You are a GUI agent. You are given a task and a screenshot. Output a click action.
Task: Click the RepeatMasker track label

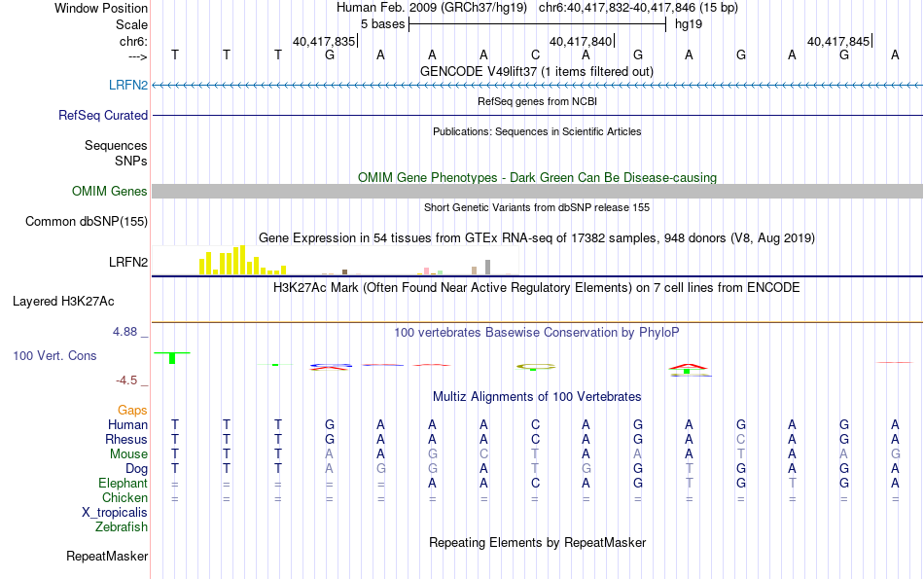click(107, 556)
